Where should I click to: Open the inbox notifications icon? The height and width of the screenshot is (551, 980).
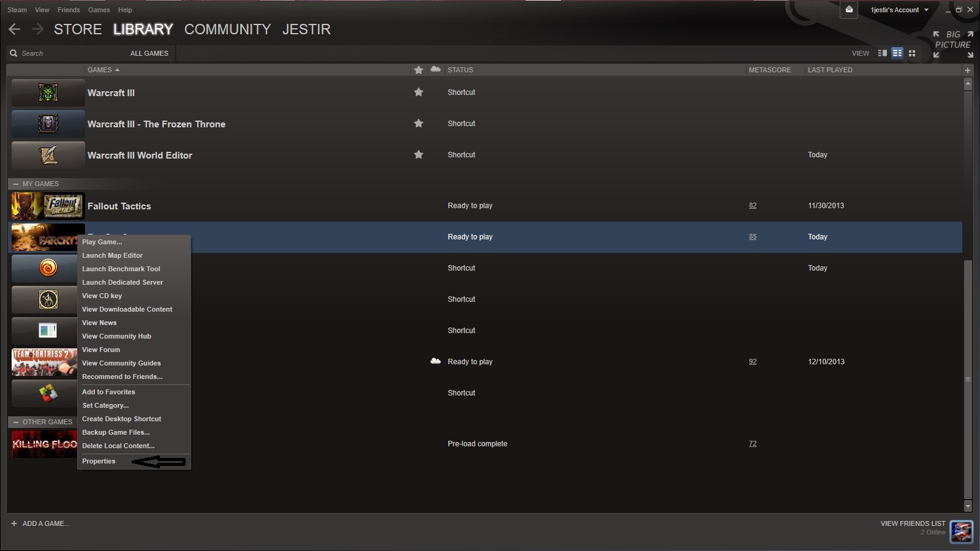(x=849, y=10)
